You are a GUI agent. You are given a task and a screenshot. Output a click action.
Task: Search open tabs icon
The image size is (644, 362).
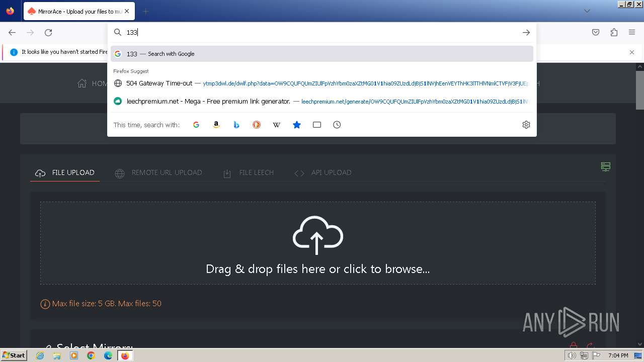tap(317, 125)
